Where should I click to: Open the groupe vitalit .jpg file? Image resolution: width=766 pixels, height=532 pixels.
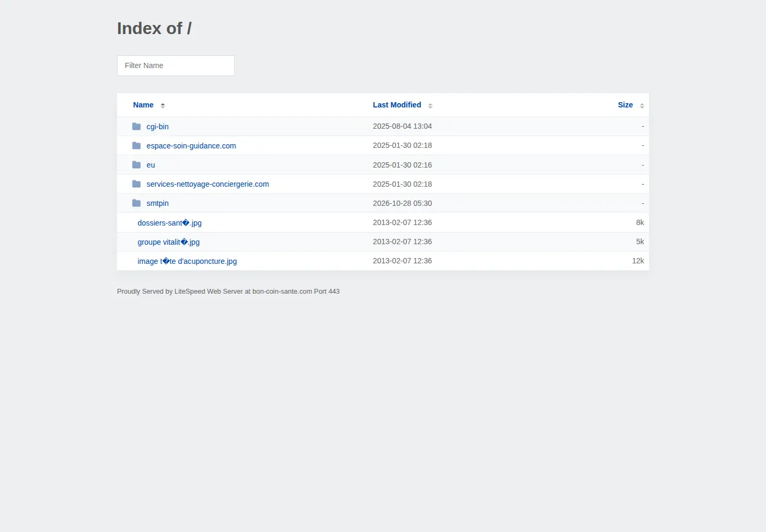click(169, 242)
